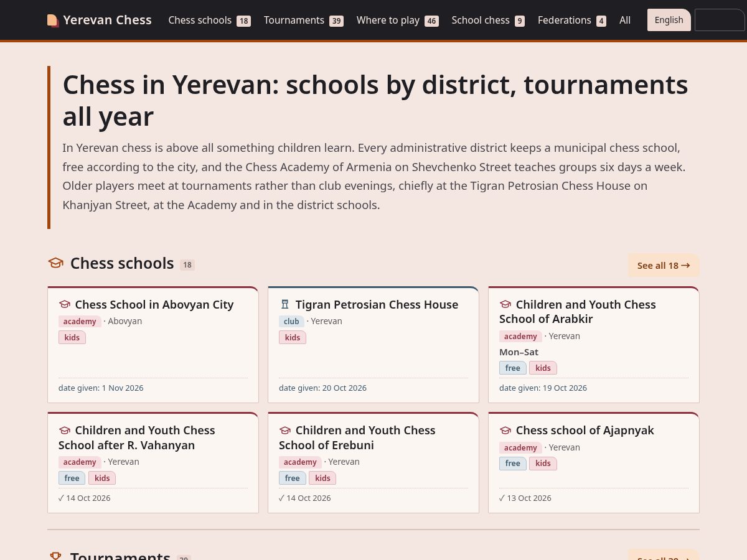Click the 9 badge next to School chess
Viewport: 747px width, 560px height.
(x=520, y=21)
